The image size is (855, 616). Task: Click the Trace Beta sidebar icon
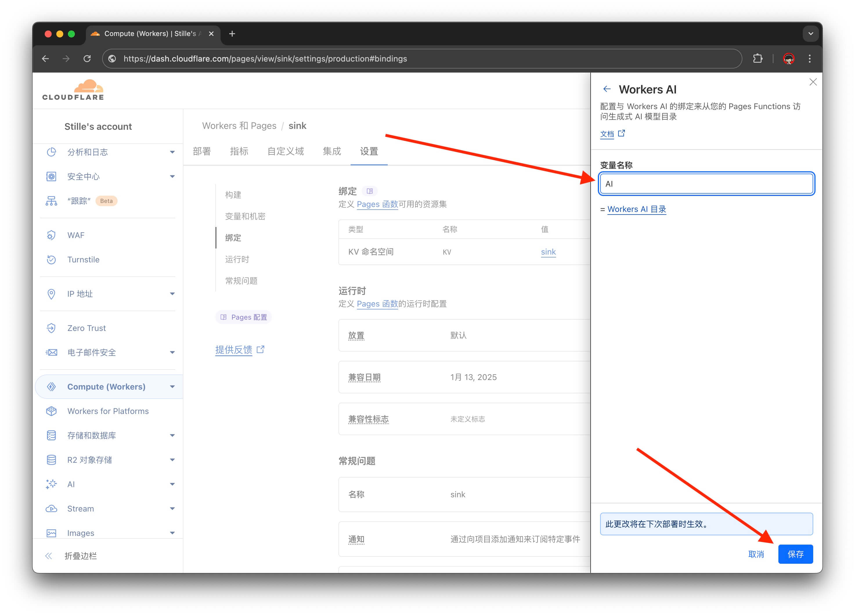51,201
